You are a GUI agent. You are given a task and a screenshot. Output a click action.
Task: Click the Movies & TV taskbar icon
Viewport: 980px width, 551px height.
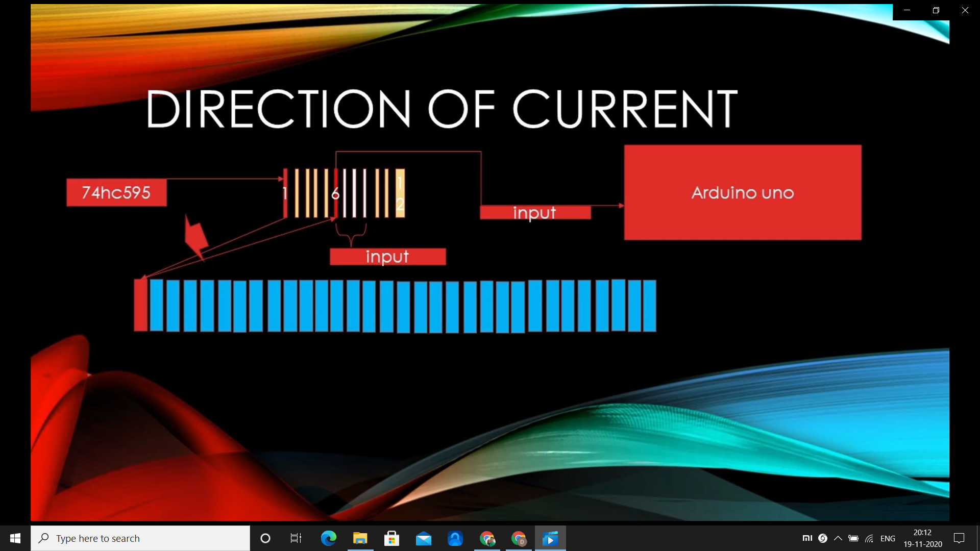[x=550, y=538]
